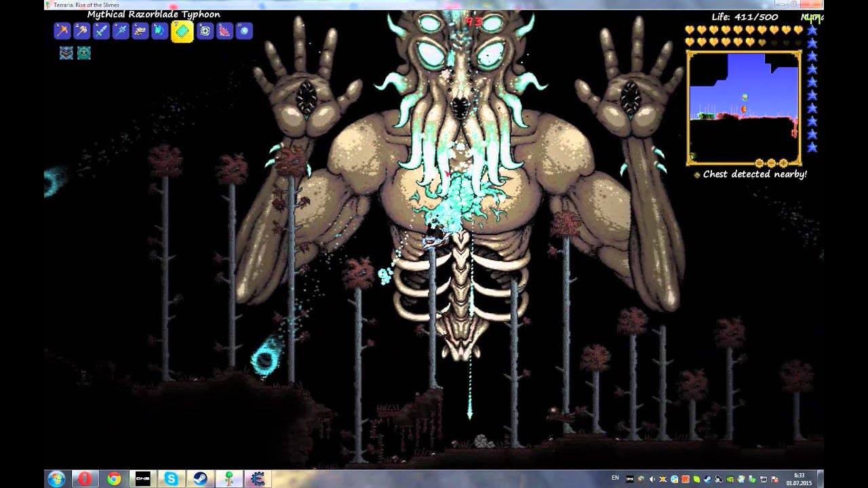Select the blue staff in hotbar slot 4
The width and height of the screenshot is (868, 488).
point(121,30)
